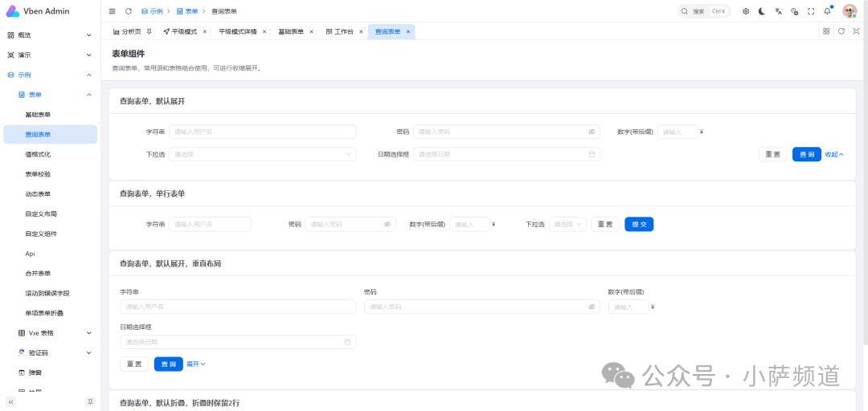Open the preferences settings gear icon
Viewport: 868px width, 411px height.
pyautogui.click(x=746, y=11)
